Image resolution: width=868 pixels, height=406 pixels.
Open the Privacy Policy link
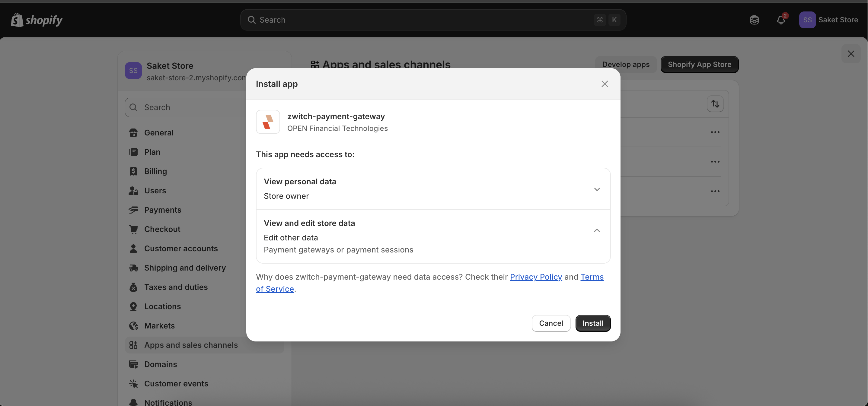[536, 277]
